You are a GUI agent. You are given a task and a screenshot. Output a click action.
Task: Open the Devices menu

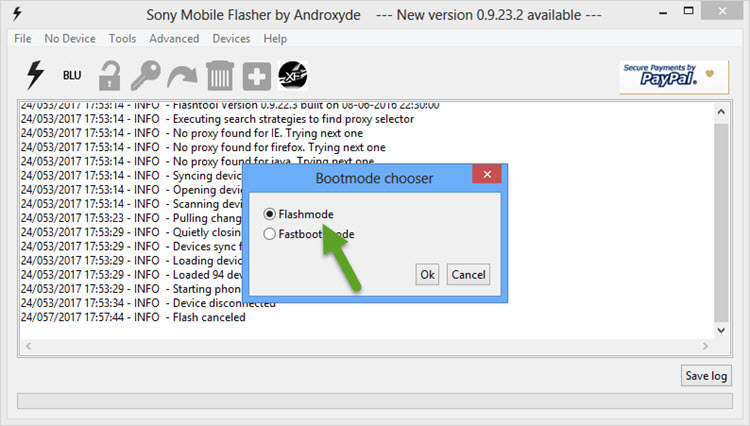[x=232, y=38]
